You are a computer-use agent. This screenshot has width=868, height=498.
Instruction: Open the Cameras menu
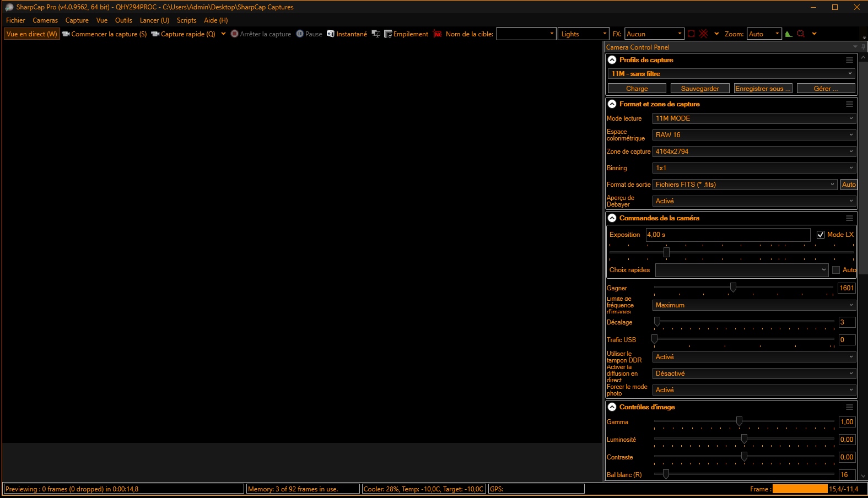(45, 20)
